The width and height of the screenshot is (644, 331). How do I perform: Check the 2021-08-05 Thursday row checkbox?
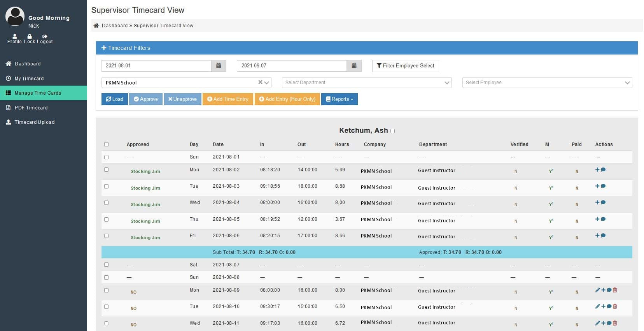pyautogui.click(x=106, y=220)
